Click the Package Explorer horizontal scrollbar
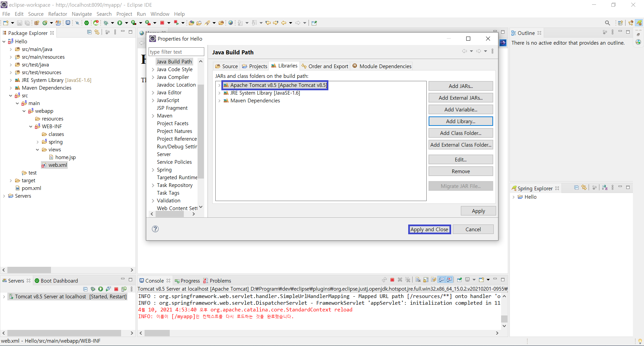644x346 pixels. tap(67, 270)
